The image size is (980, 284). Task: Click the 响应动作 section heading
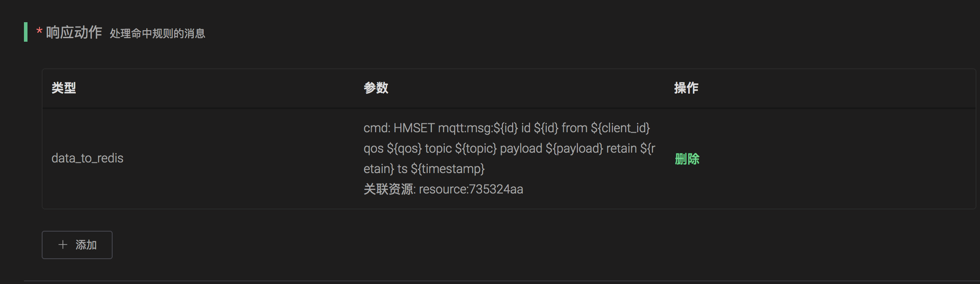coord(74,32)
